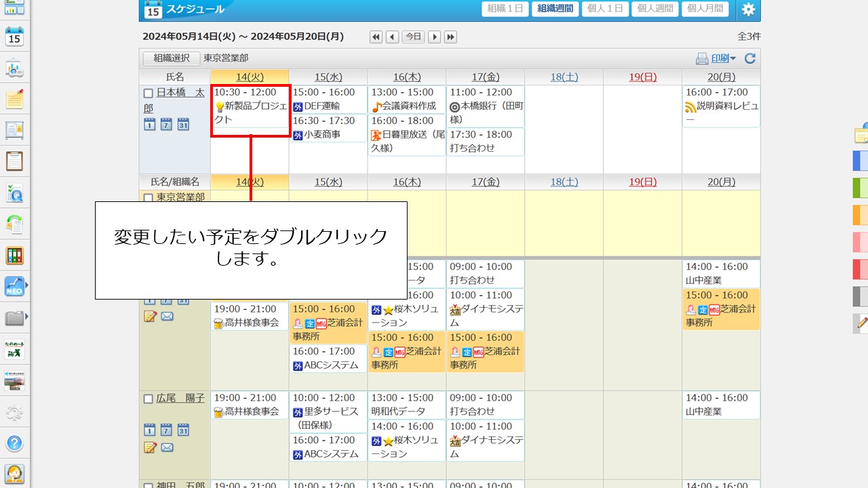Open the bookshelf binders icon in sidebar
The width and height of the screenshot is (868, 488).
pyautogui.click(x=14, y=255)
